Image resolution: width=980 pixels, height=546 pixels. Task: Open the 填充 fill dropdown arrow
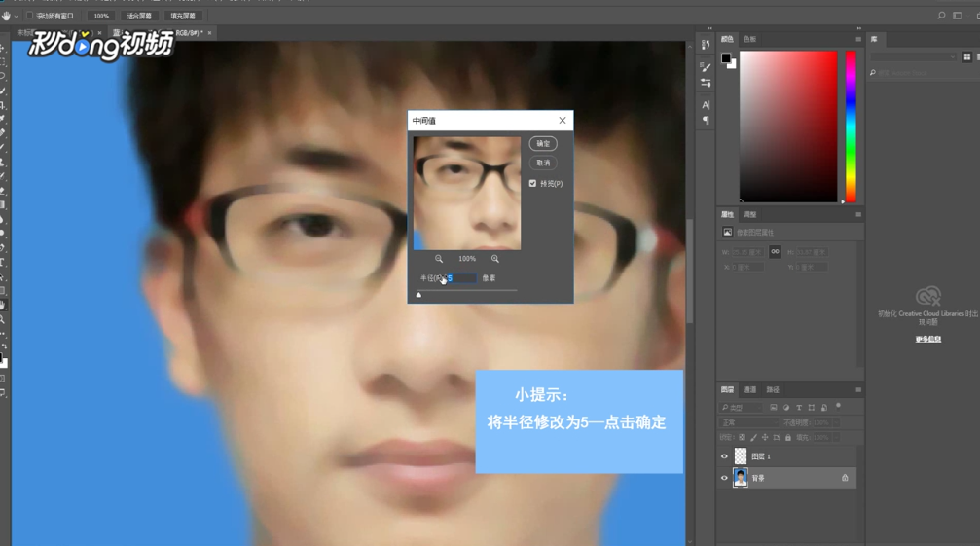click(x=836, y=438)
